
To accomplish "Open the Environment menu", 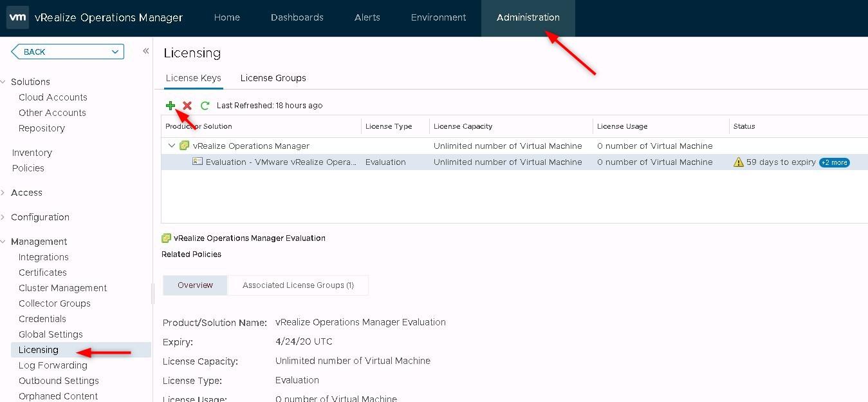I will pyautogui.click(x=439, y=17).
